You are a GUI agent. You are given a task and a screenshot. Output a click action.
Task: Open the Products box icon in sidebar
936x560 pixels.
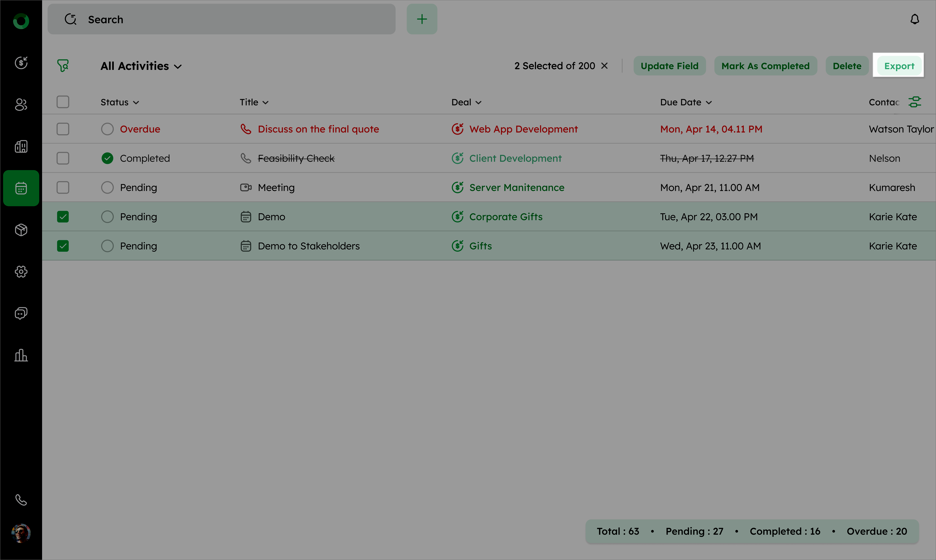point(21,230)
